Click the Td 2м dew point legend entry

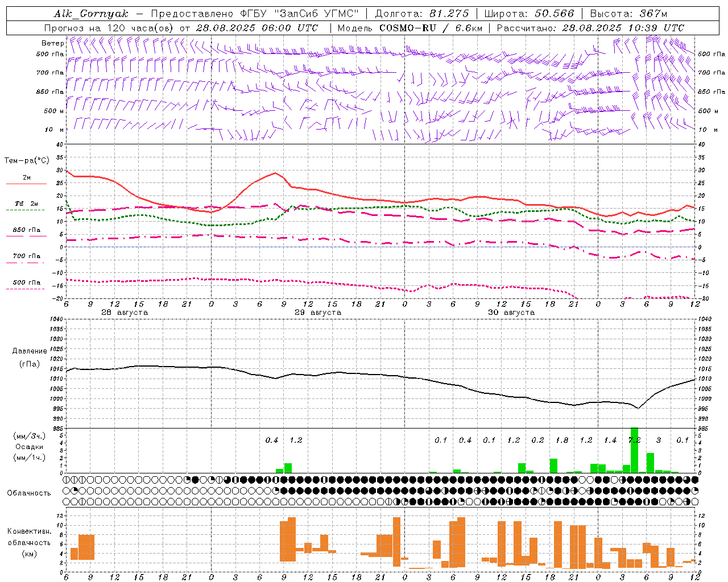pyautogui.click(x=26, y=203)
